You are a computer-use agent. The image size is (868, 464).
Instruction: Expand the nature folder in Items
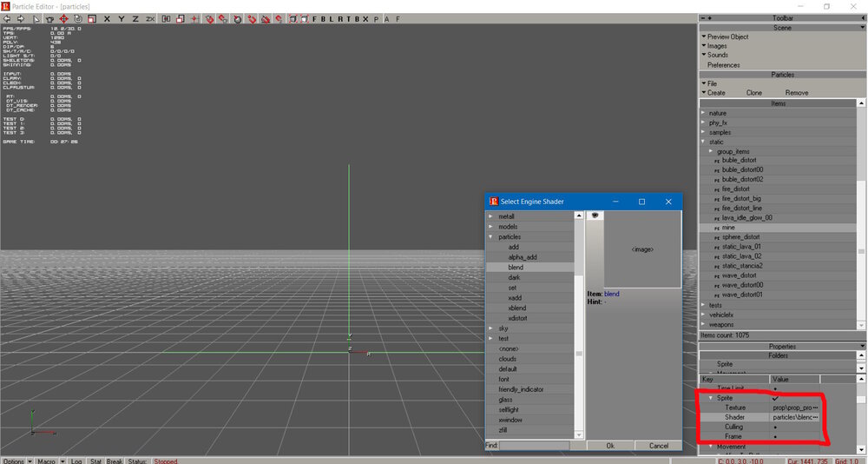click(704, 113)
